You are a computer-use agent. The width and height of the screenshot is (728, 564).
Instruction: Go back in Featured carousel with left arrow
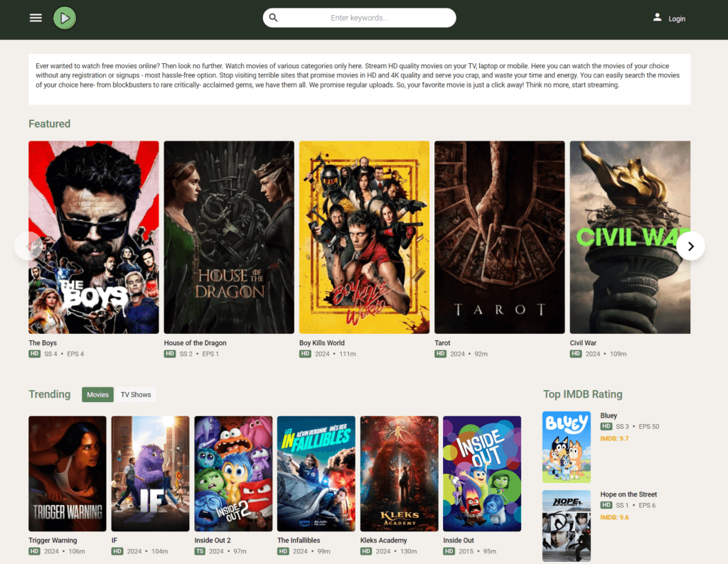29,246
